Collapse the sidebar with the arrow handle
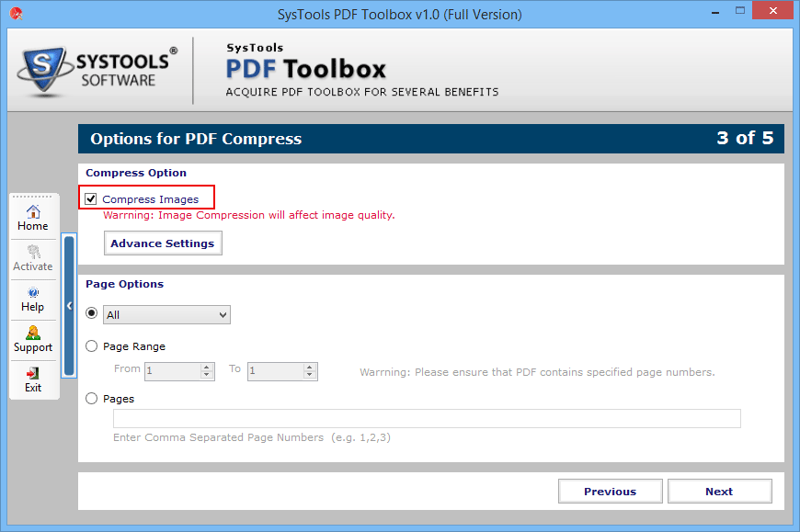The height and width of the screenshot is (532, 800). tap(69, 306)
